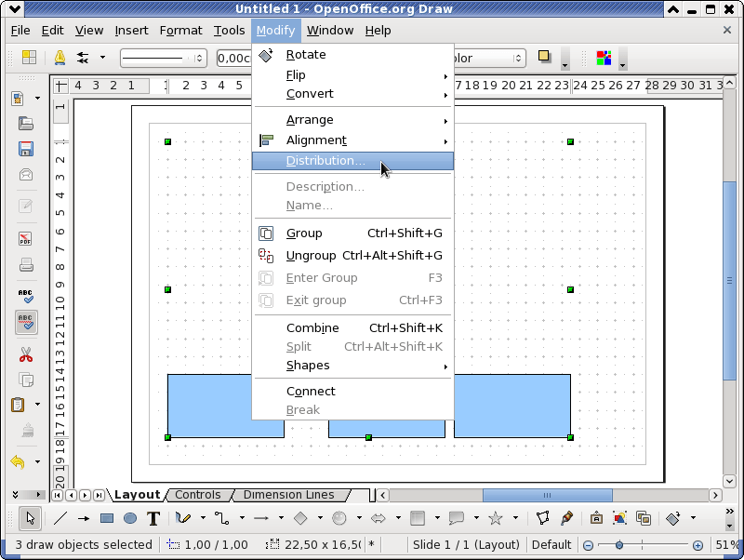
Task: Click the New document icon
Action: (x=18, y=99)
